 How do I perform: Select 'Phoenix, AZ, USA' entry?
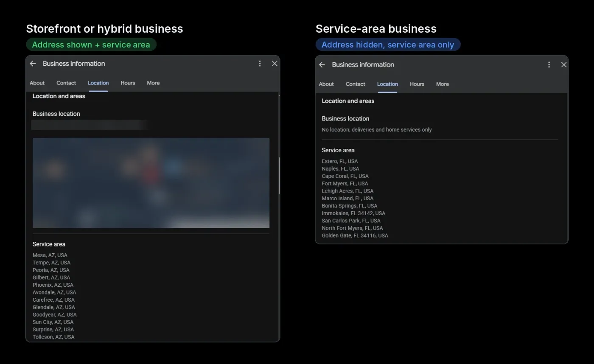(x=53, y=285)
